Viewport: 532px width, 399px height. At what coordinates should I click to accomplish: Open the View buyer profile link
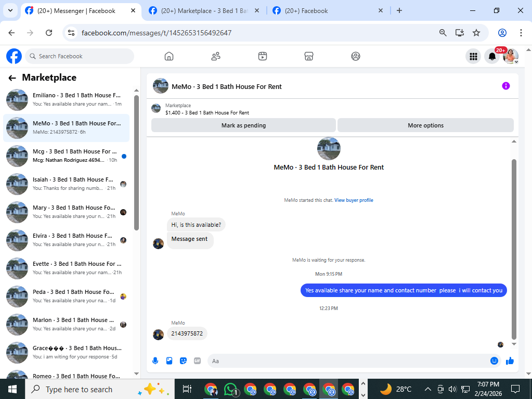(x=354, y=200)
